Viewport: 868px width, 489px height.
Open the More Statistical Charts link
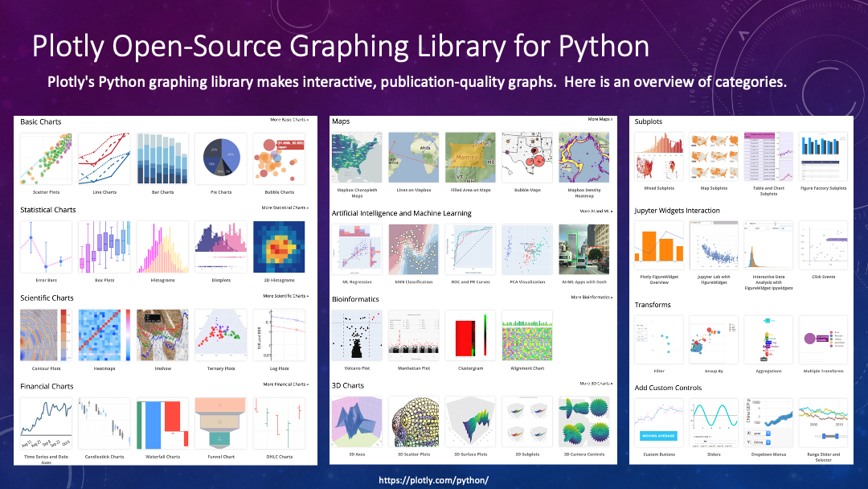pos(285,208)
